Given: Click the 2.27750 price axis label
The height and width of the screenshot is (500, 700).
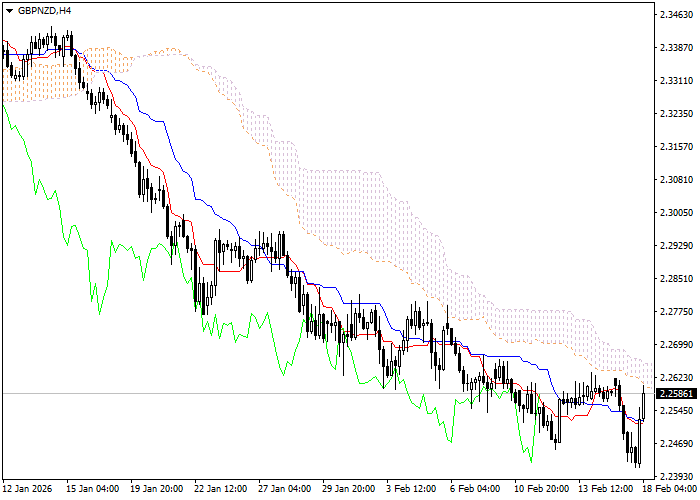Looking at the screenshot, I should (x=676, y=312).
